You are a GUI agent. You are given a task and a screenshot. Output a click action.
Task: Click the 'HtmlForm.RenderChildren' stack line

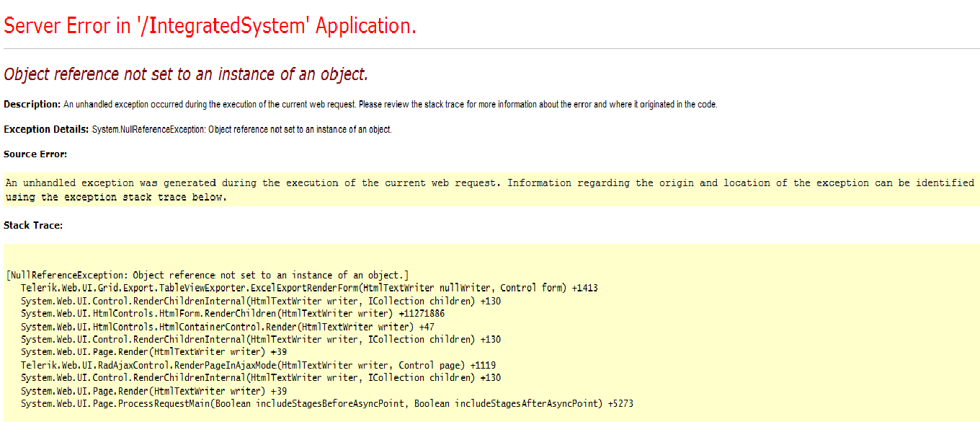233,314
